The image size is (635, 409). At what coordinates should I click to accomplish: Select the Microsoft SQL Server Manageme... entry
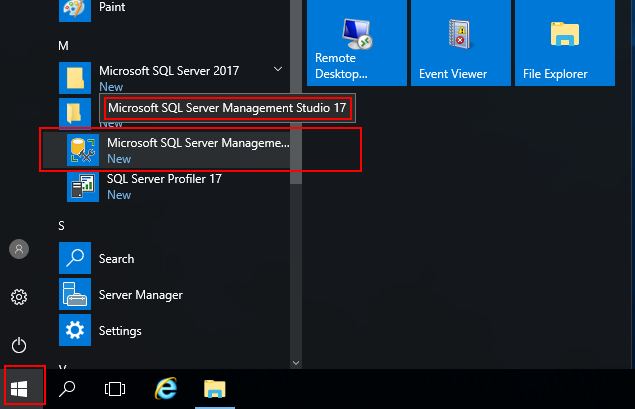click(166, 150)
